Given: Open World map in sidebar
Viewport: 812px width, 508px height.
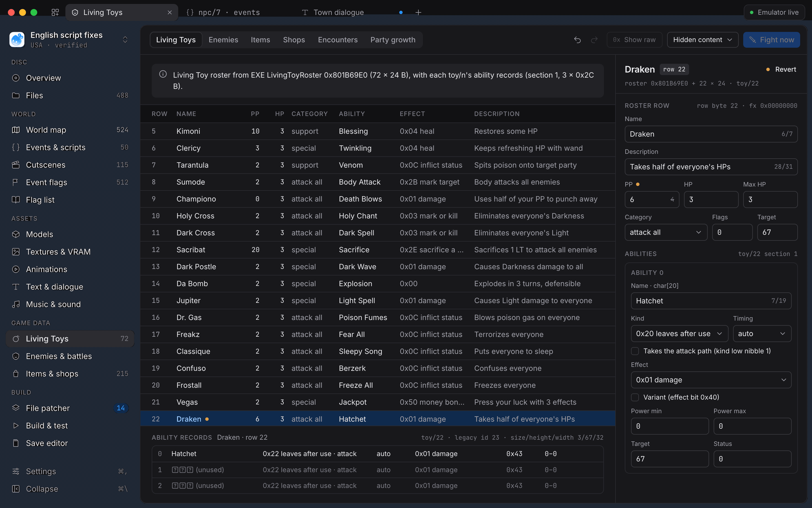Looking at the screenshot, I should point(70,130).
